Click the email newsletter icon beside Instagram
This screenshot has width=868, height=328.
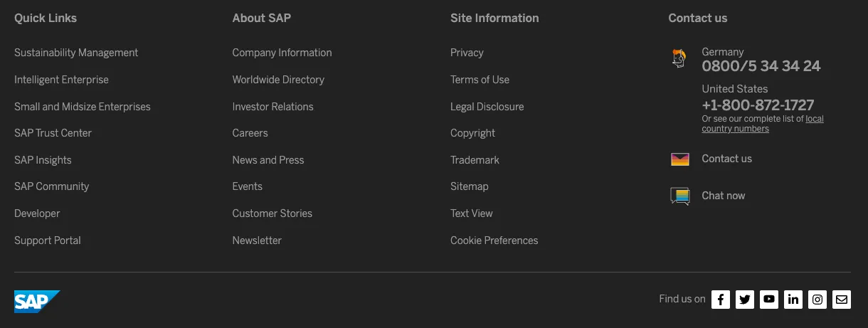point(842,300)
